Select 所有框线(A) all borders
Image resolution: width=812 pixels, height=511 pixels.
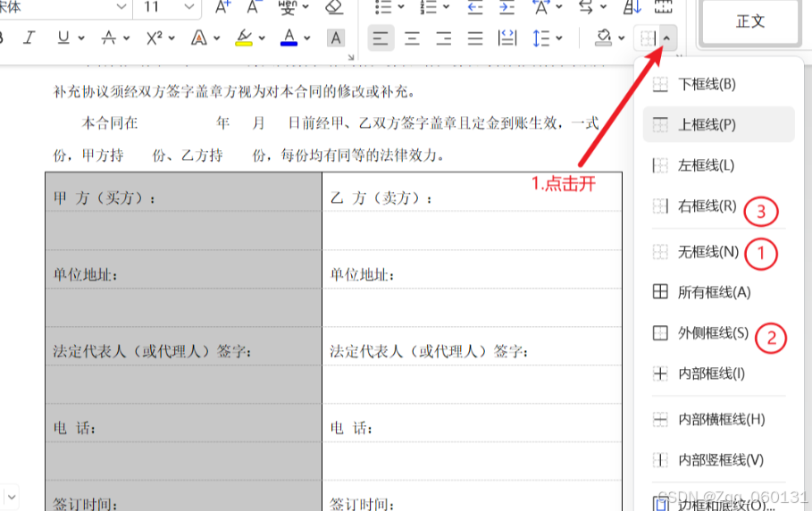(x=718, y=292)
